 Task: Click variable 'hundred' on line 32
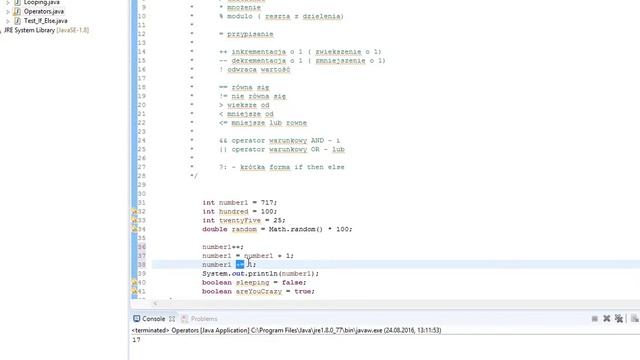pos(233,211)
